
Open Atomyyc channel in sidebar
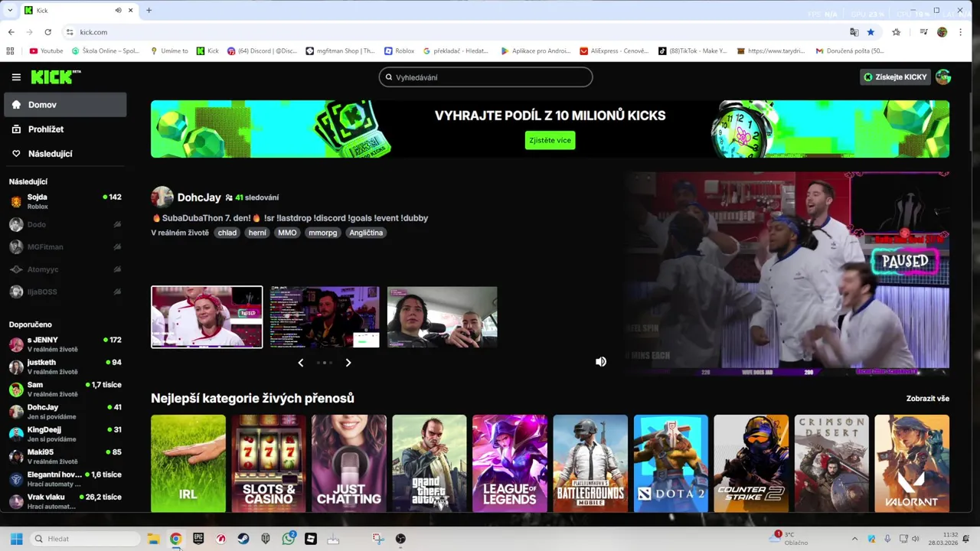coord(65,269)
